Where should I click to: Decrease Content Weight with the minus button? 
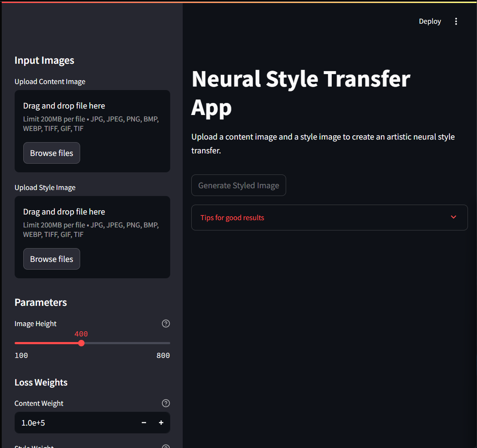144,423
